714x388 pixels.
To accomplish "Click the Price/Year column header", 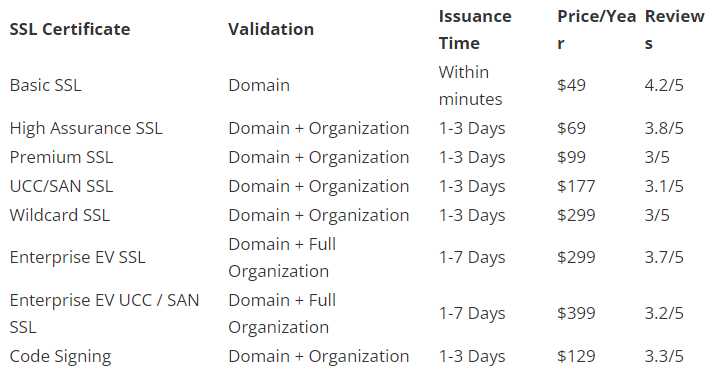I will coord(596,30).
